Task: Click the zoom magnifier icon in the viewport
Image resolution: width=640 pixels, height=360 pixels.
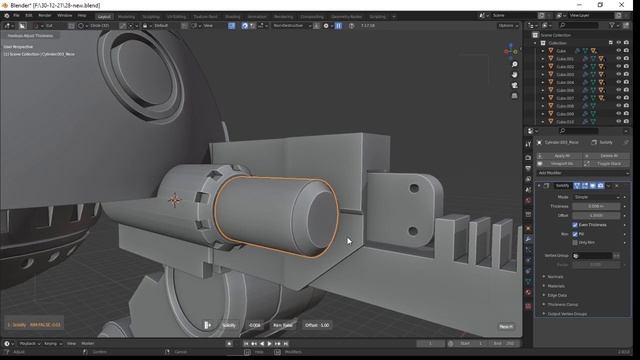Action: [x=515, y=64]
